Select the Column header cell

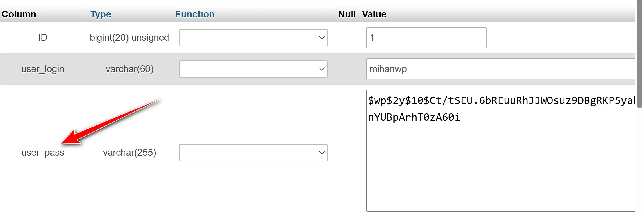(19, 14)
